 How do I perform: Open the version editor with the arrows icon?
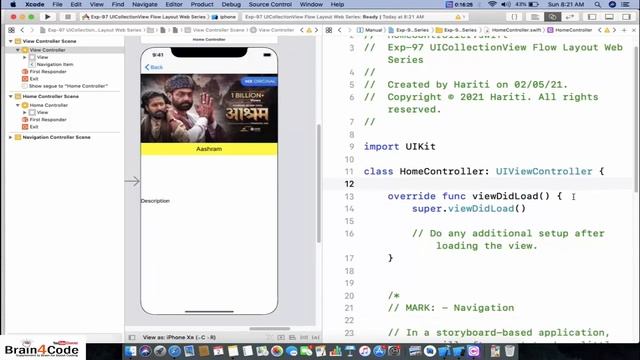click(570, 17)
